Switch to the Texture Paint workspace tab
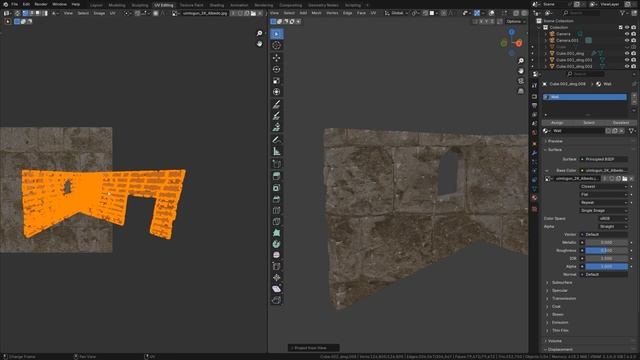The width and height of the screenshot is (640, 360). (191, 5)
